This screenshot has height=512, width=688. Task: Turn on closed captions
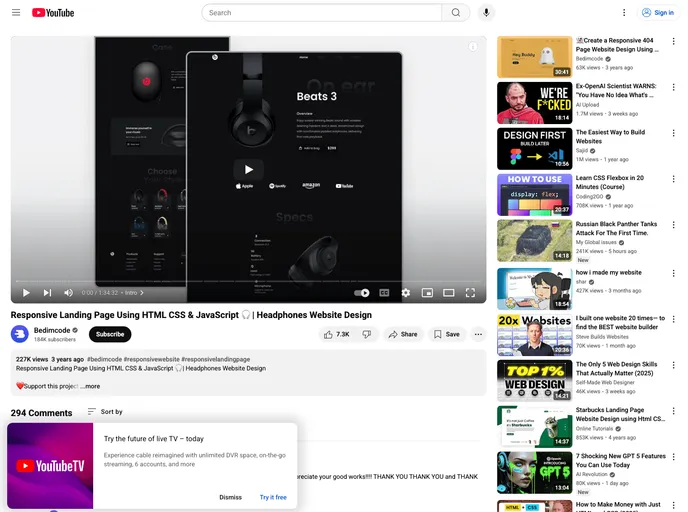[384, 293]
